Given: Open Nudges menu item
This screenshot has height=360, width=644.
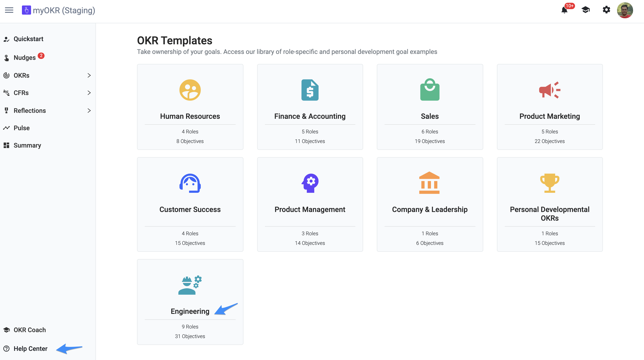Looking at the screenshot, I should [x=24, y=58].
